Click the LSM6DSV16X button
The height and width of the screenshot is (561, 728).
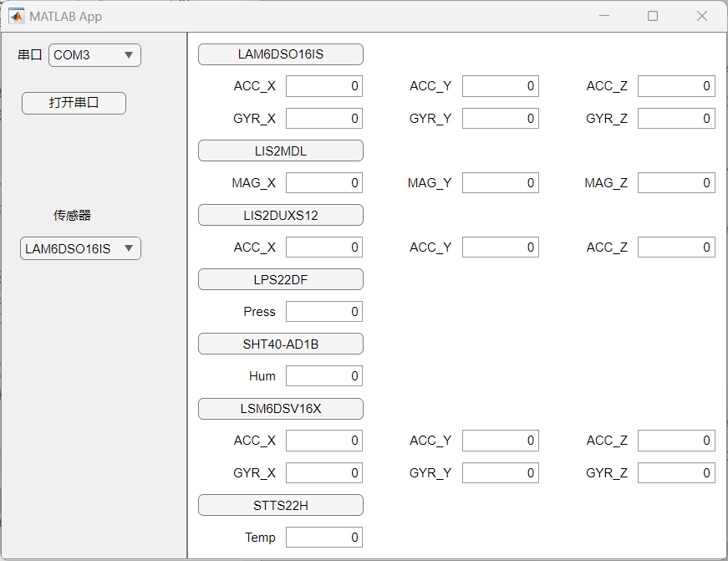(281, 409)
